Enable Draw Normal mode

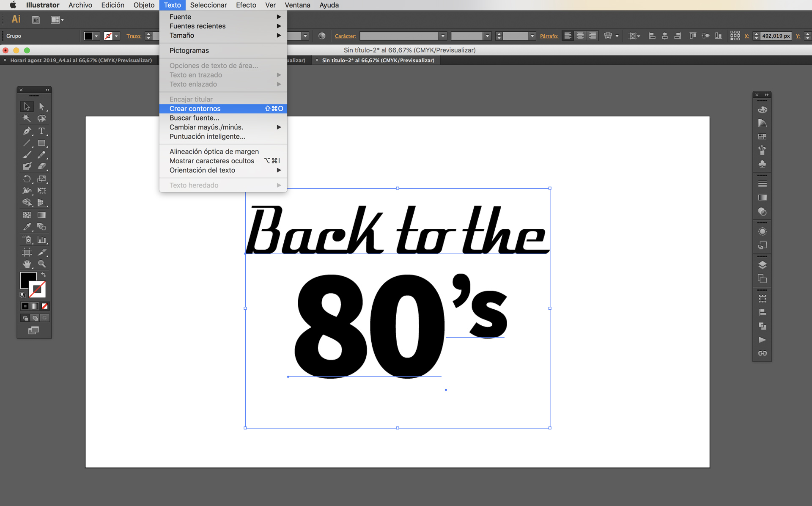(25, 318)
